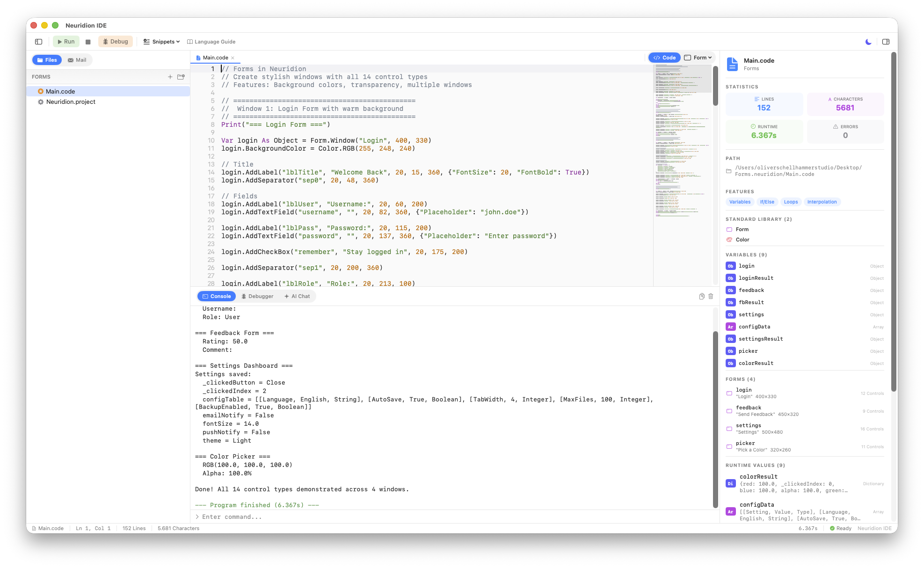The image size is (924, 568).
Task: Switch to the Debugger tab
Action: (257, 296)
